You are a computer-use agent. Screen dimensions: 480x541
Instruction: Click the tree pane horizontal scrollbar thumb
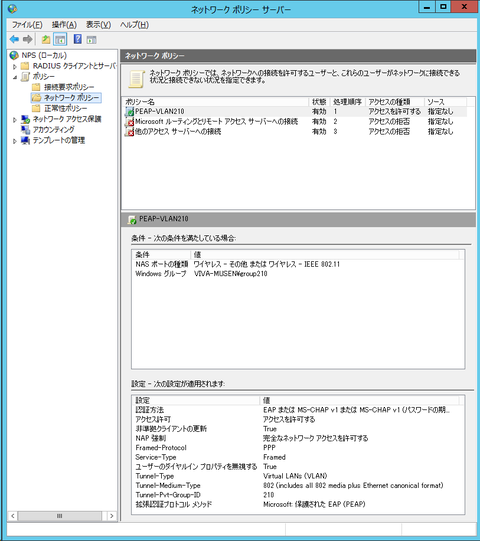pyautogui.click(x=60, y=516)
